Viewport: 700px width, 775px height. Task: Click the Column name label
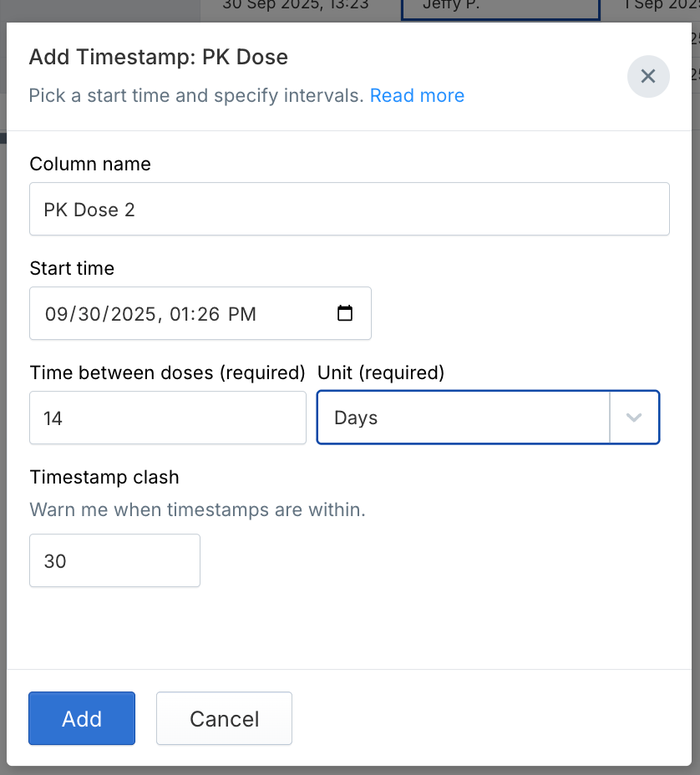click(x=90, y=165)
